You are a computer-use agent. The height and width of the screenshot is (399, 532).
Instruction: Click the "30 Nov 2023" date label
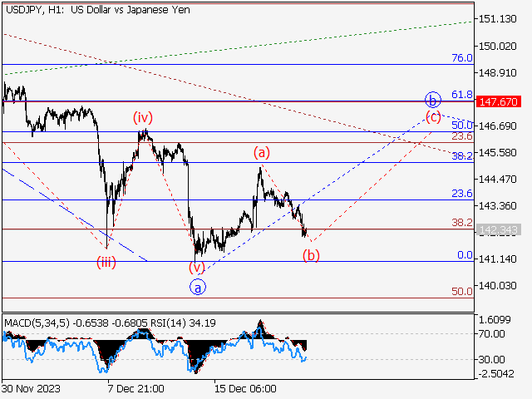tap(31, 388)
